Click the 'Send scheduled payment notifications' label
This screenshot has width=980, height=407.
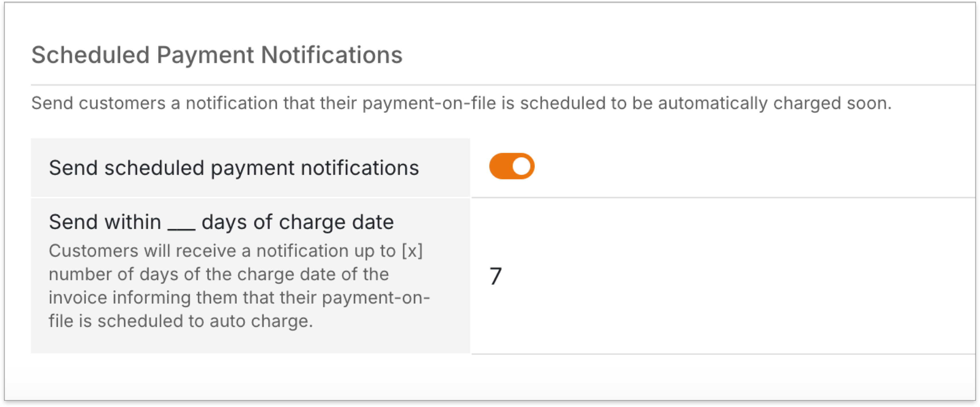tap(234, 168)
